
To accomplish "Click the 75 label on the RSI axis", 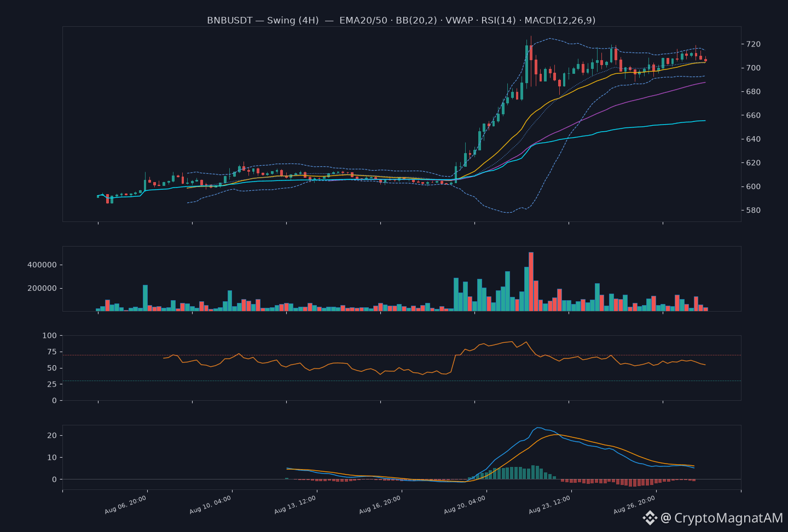I will [x=52, y=352].
